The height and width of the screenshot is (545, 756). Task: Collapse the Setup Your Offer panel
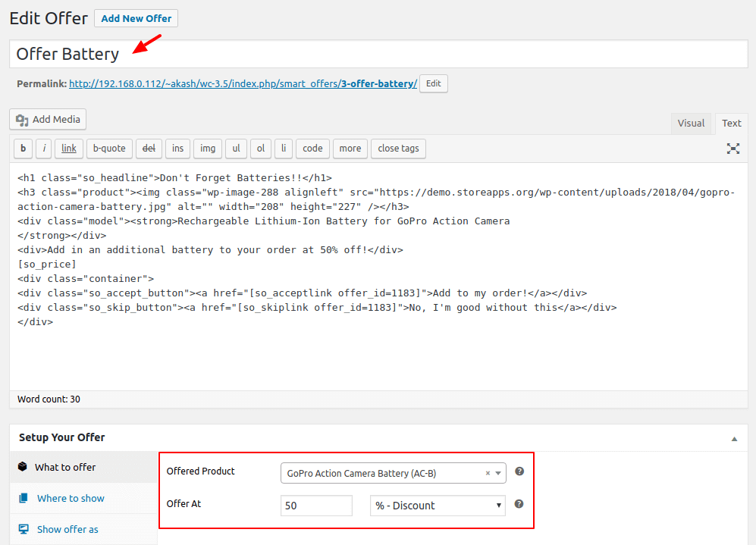[x=734, y=439]
